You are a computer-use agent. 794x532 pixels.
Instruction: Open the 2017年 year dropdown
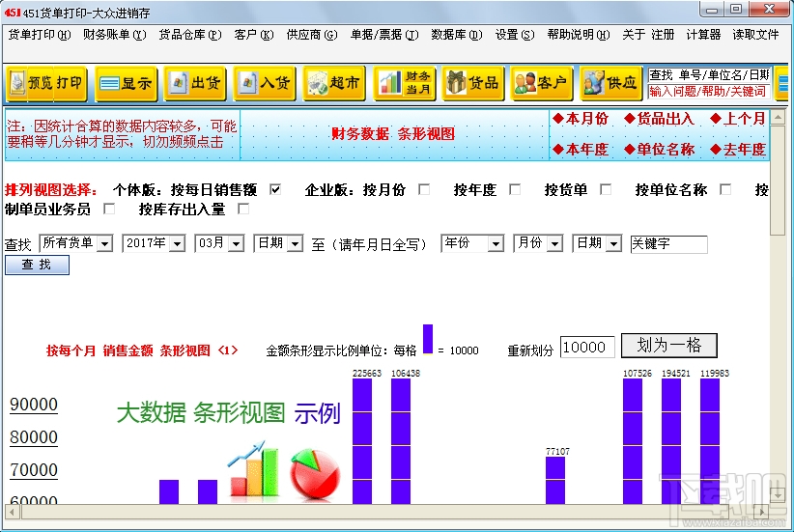(154, 243)
